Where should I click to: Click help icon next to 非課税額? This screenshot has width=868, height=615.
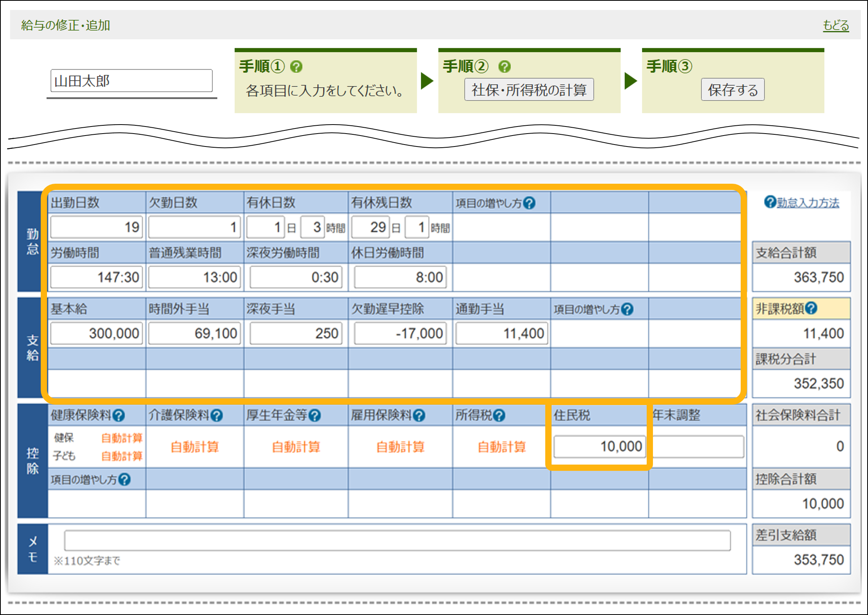tap(811, 308)
